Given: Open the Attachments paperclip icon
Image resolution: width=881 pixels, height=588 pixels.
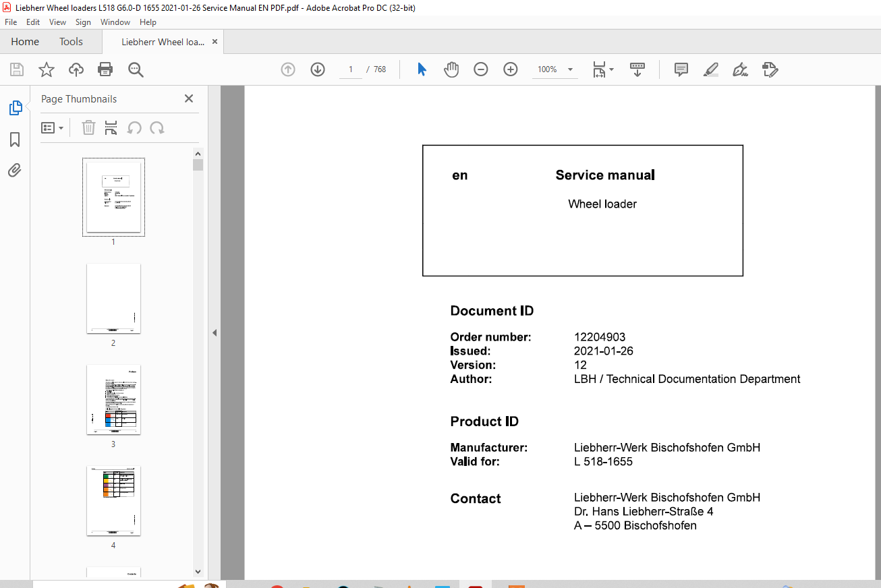Looking at the screenshot, I should [x=15, y=170].
